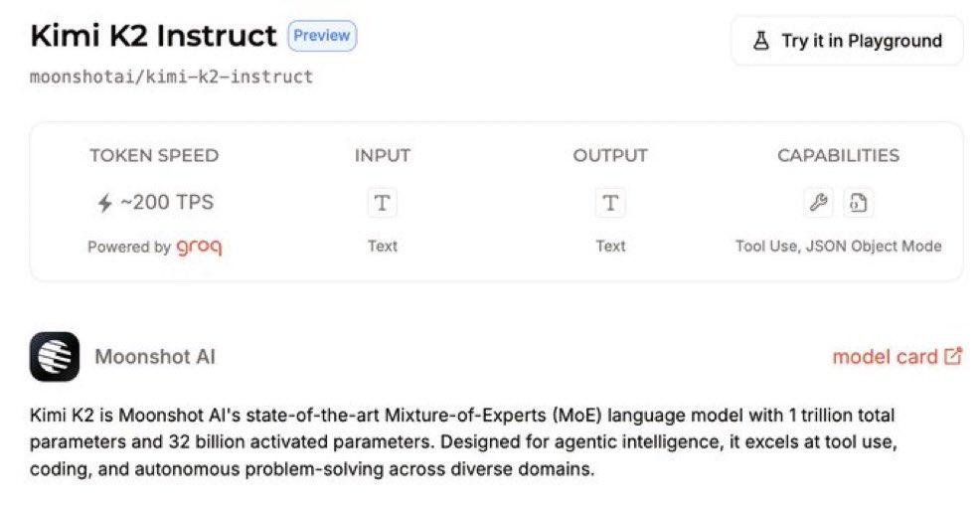Select the moonshotai/kimi-k2-instruct model ID text

[x=171, y=77]
